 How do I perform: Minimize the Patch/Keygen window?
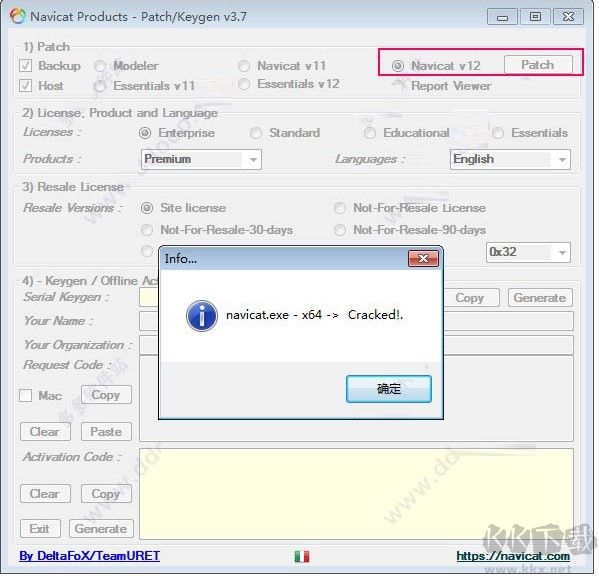coord(502,17)
